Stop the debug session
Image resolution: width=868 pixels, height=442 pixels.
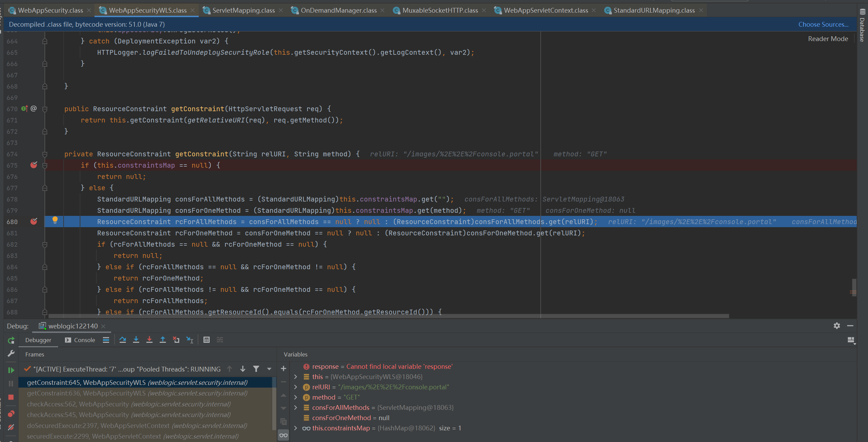[11, 397]
